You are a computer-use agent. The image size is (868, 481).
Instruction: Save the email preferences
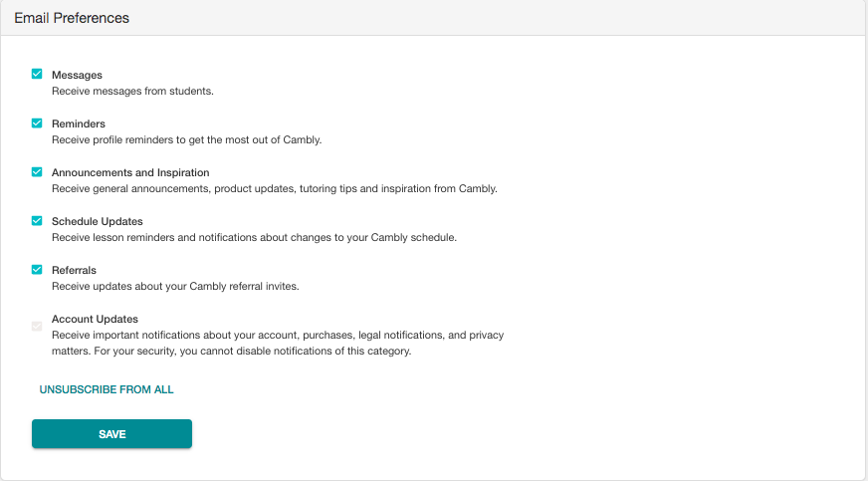click(111, 434)
